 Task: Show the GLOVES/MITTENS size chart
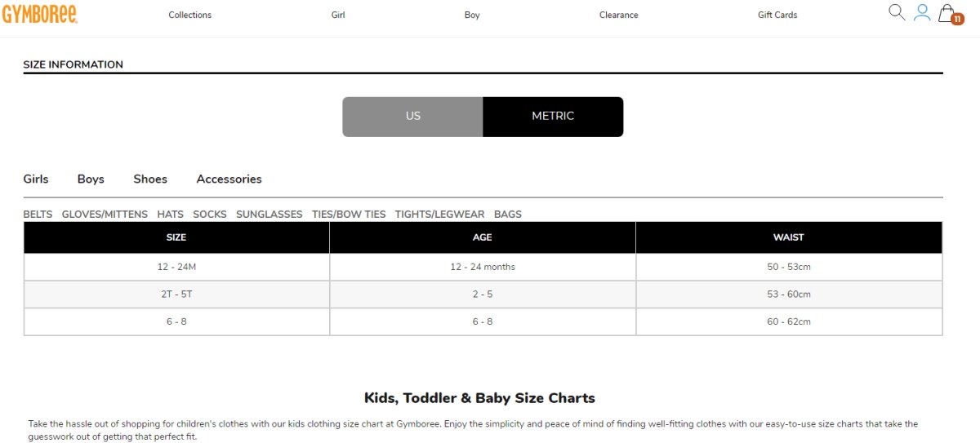tap(105, 215)
